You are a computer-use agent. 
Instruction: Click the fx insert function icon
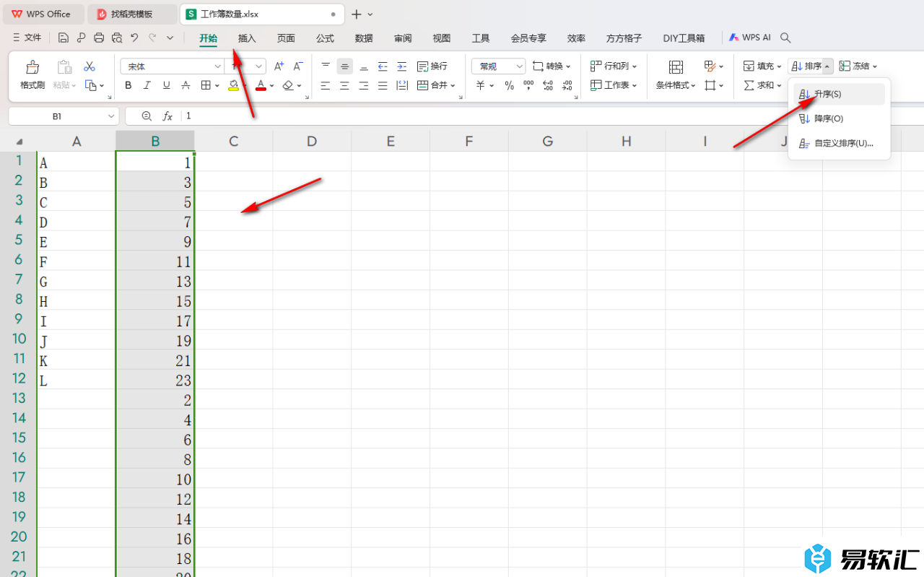167,116
